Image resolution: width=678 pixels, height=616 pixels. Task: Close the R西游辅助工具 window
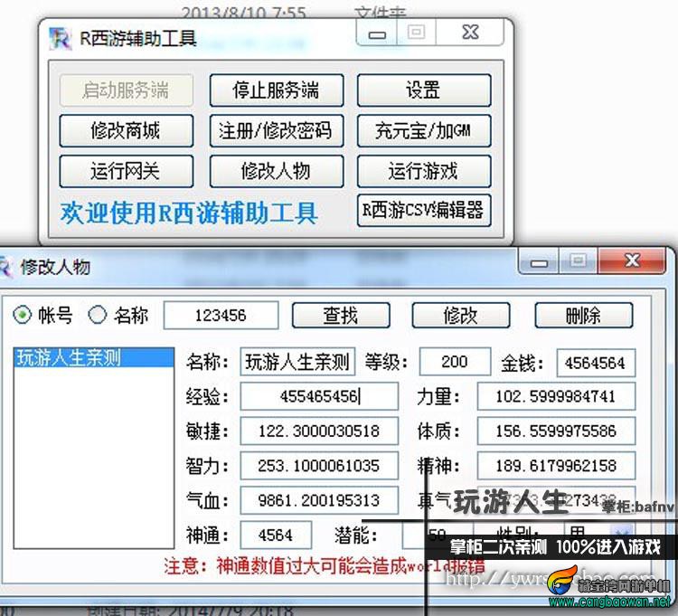(470, 33)
